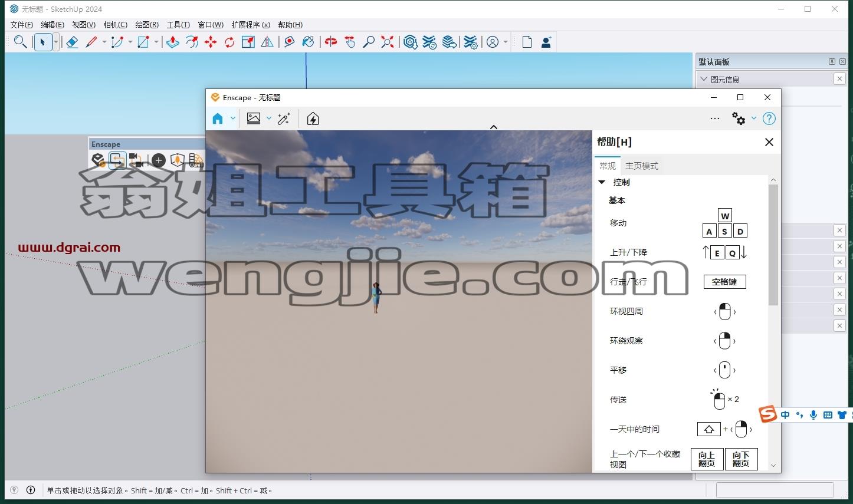
Task: Expand dropdown next to Enscape home icon
Action: click(x=232, y=118)
